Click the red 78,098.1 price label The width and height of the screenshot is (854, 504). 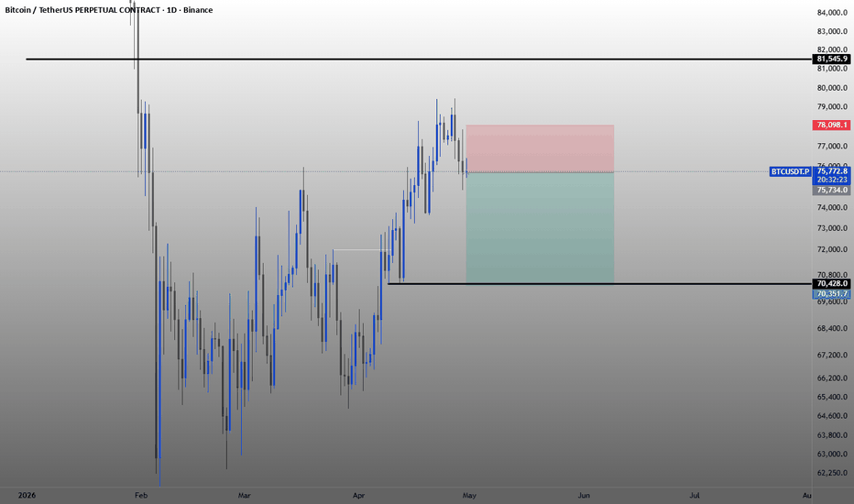832,125
